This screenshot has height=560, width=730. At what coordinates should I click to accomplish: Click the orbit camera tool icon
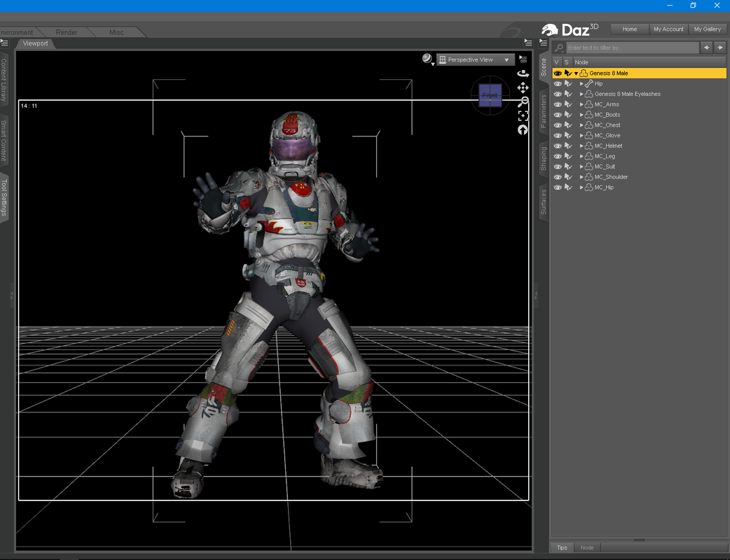(x=523, y=73)
